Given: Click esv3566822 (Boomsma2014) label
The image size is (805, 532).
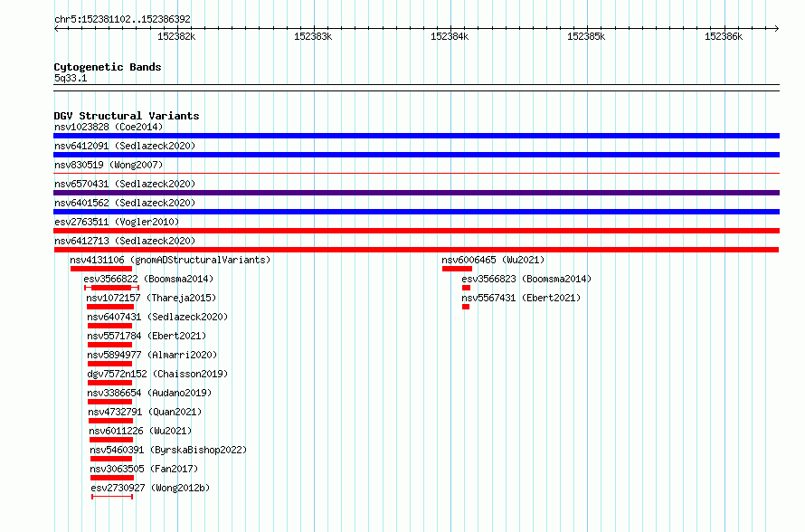Looking at the screenshot, I should (148, 279).
